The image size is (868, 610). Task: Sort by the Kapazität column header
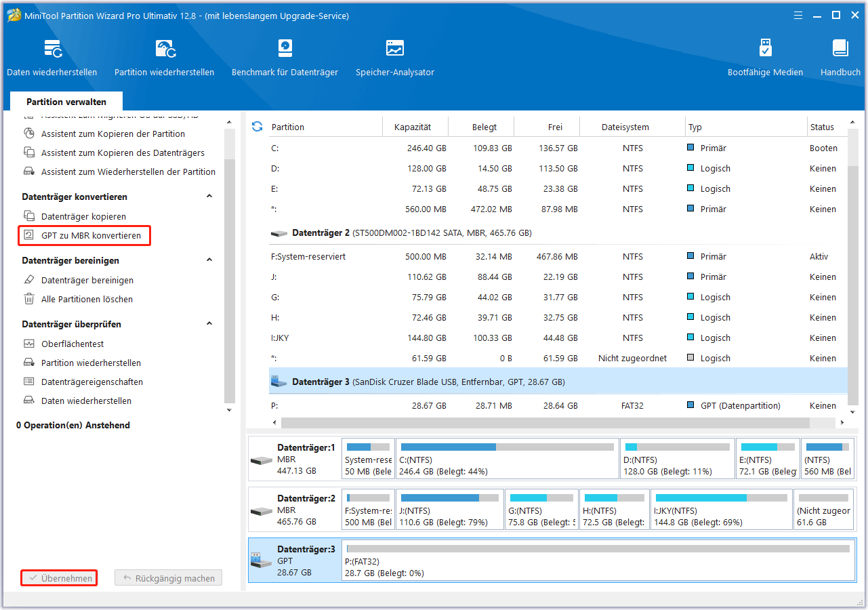pos(416,127)
